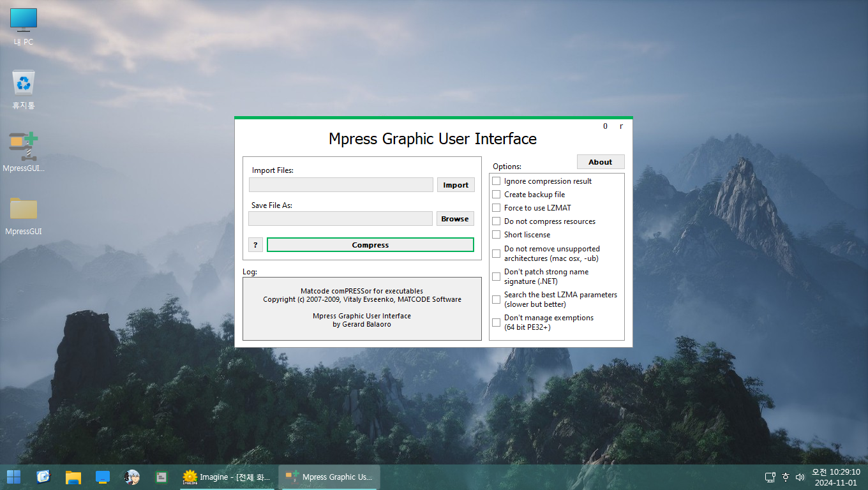This screenshot has width=868, height=490.
Task: Launch File Explorer from taskbar
Action: point(73,477)
